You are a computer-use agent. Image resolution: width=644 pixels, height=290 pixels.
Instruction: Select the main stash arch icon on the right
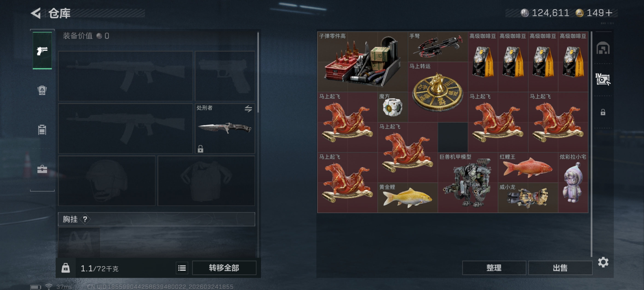tap(603, 48)
